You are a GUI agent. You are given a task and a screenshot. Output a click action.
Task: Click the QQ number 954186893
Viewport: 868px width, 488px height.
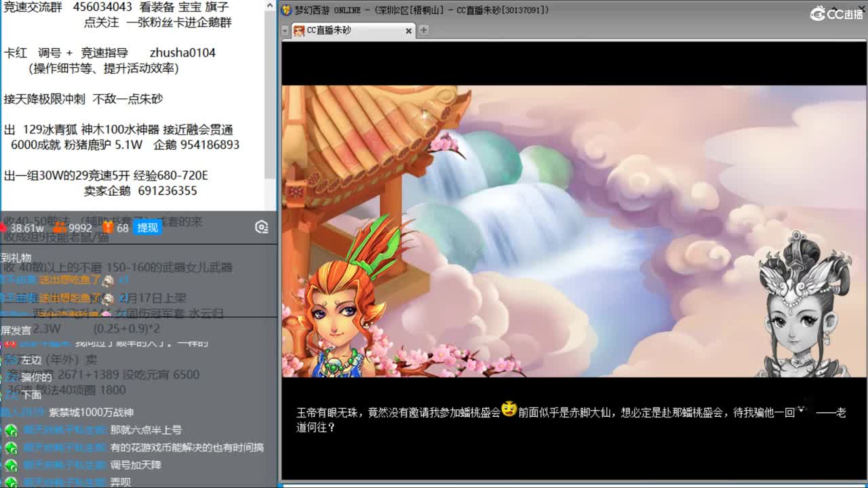point(210,145)
